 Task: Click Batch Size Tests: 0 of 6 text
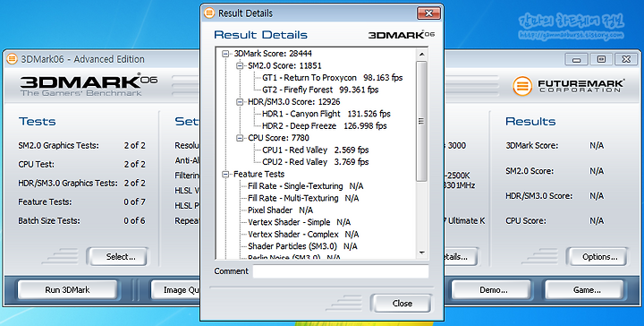[x=81, y=220]
